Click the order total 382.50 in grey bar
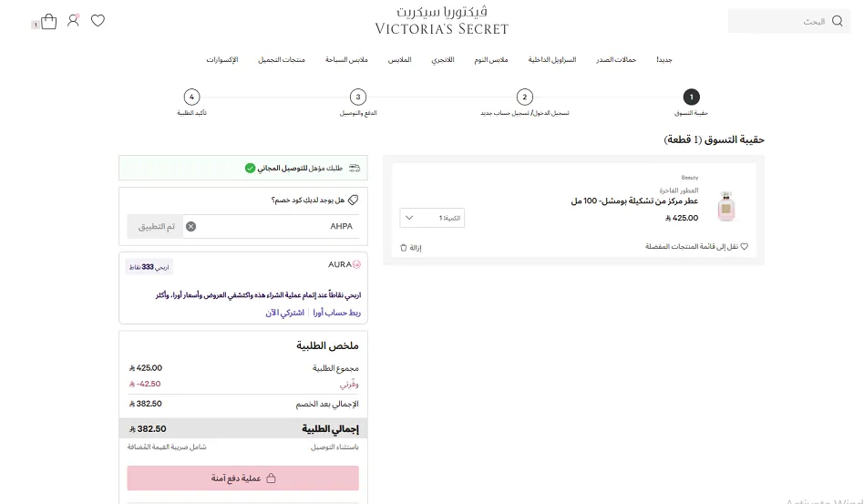 148,428
